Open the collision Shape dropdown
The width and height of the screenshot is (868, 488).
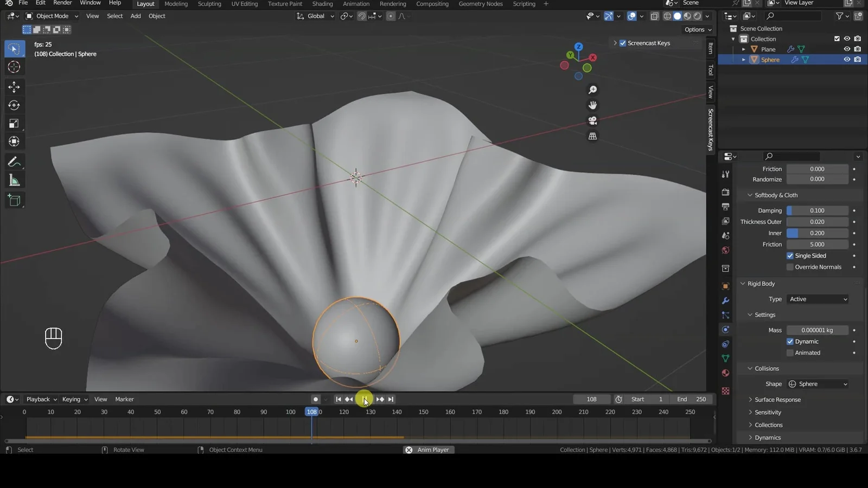pos(818,384)
